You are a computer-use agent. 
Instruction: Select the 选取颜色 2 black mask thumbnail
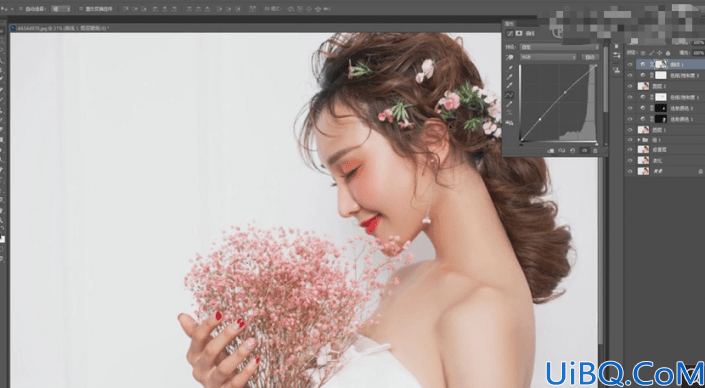[661, 108]
